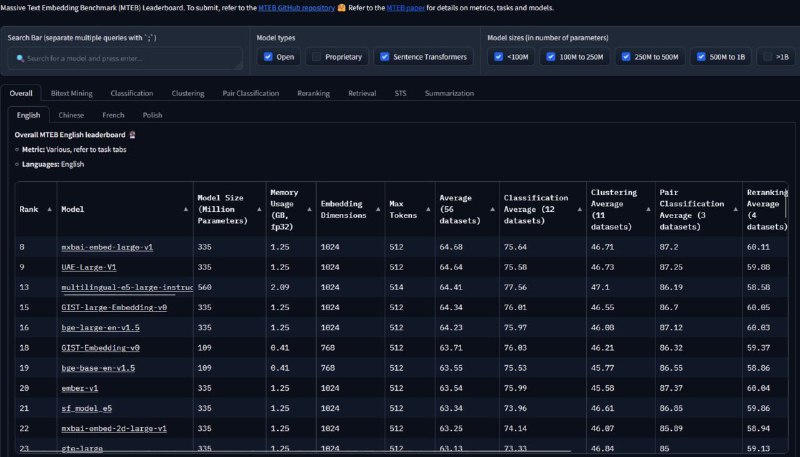Screen dimensions: 800x457
Task: Enable the >1B model size filter
Action: (x=767, y=57)
